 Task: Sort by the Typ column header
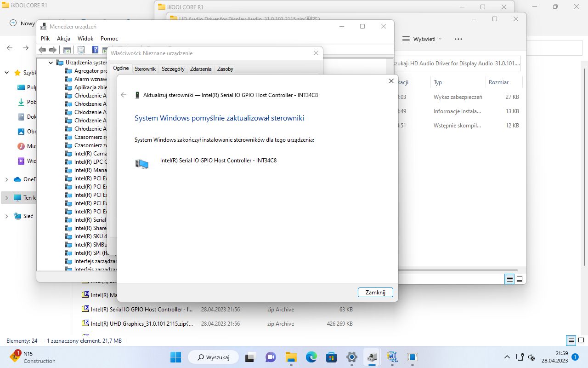[438, 82]
